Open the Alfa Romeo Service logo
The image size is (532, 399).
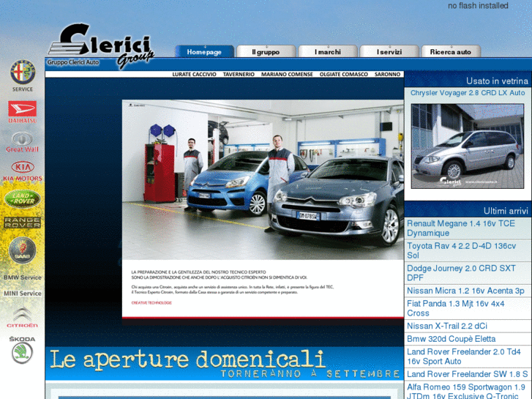[23, 76]
